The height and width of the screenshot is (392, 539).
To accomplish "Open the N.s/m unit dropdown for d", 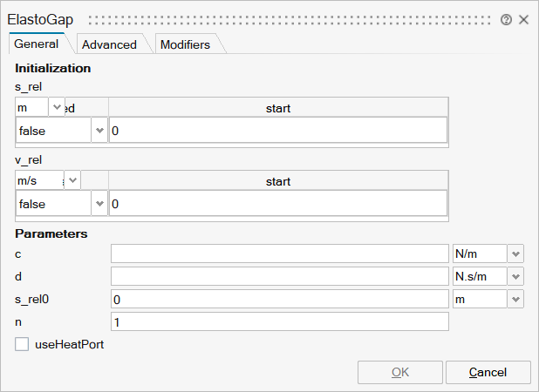I will 515,276.
